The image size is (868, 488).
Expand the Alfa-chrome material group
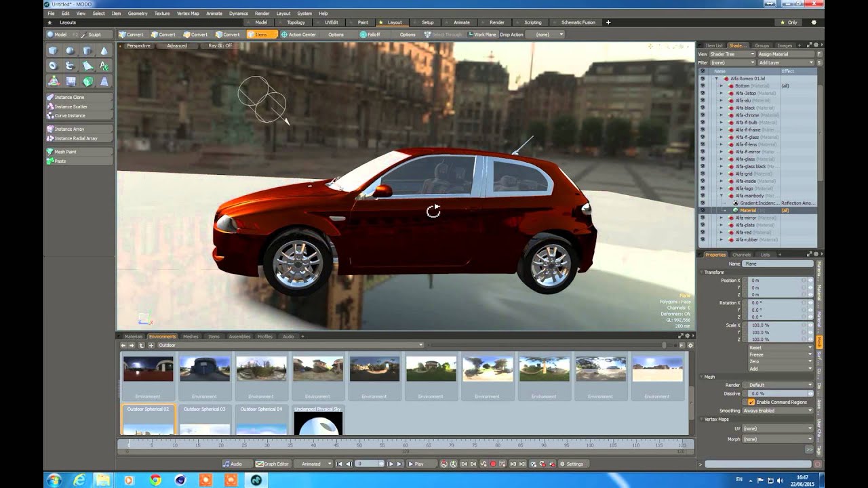tap(722, 115)
